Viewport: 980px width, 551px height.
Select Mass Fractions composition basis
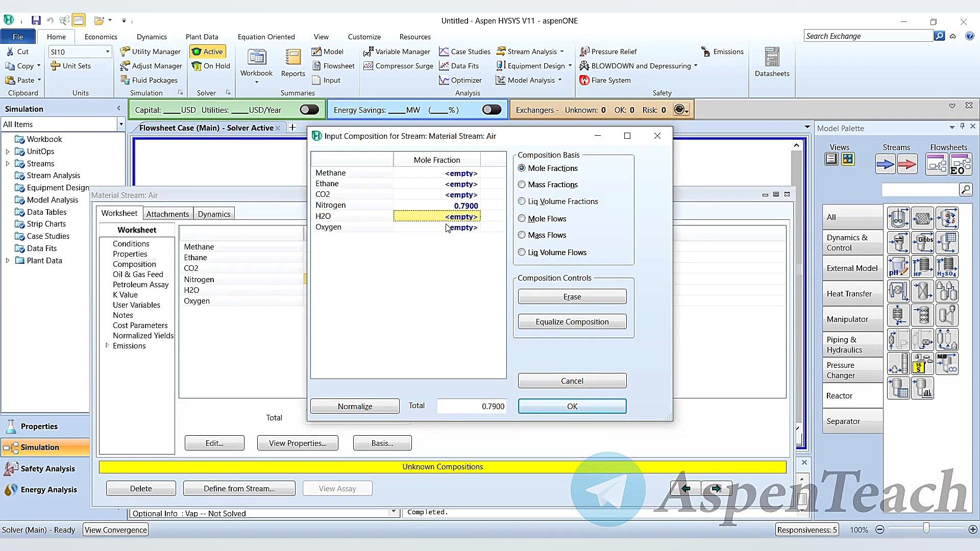click(522, 185)
